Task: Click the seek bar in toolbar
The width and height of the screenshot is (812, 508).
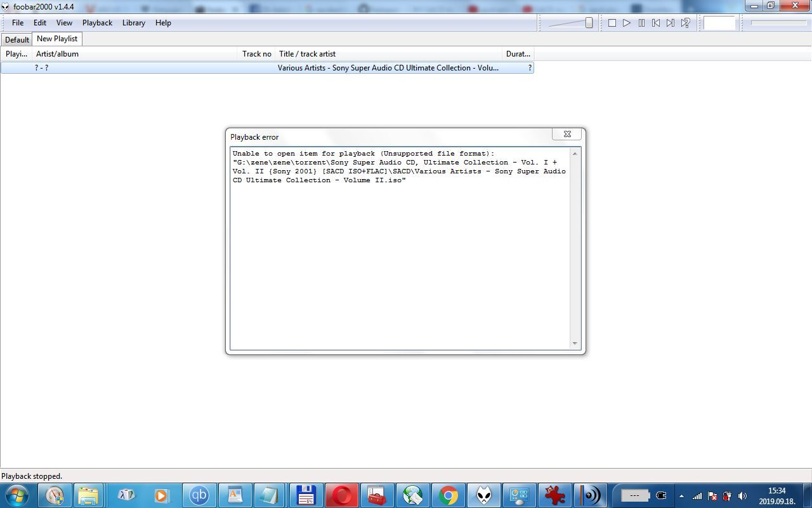Action: tap(779, 23)
